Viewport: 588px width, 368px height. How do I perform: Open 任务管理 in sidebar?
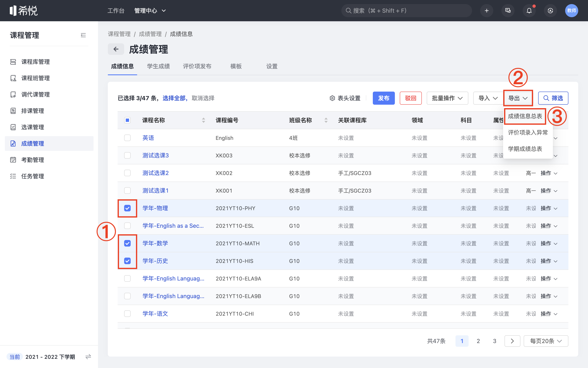(x=49, y=176)
